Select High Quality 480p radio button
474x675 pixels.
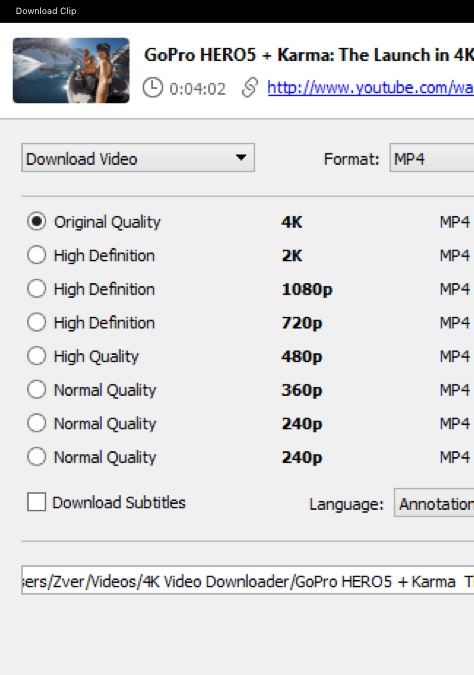tap(37, 356)
